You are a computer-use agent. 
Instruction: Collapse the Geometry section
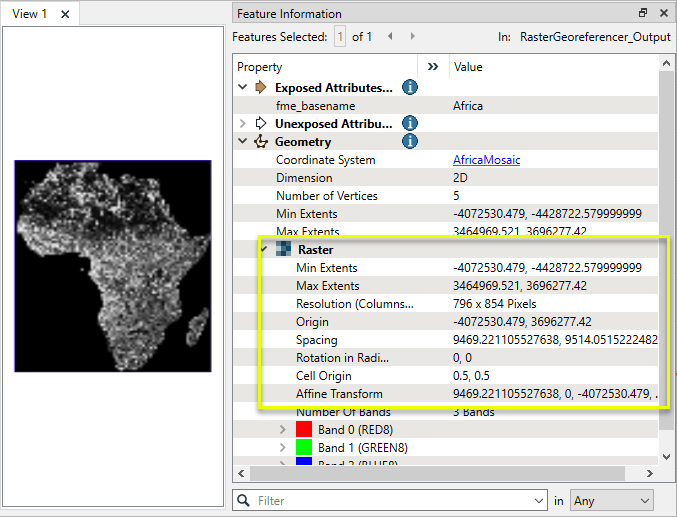[x=243, y=142]
